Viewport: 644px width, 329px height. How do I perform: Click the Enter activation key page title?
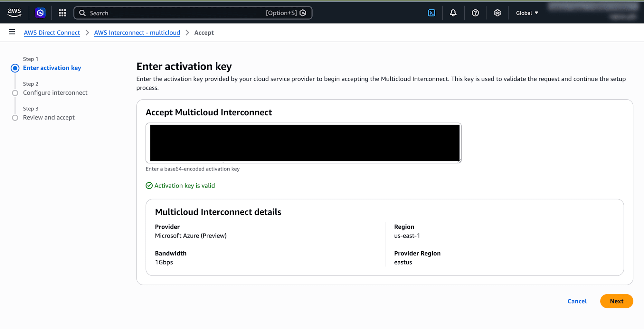[x=184, y=66]
